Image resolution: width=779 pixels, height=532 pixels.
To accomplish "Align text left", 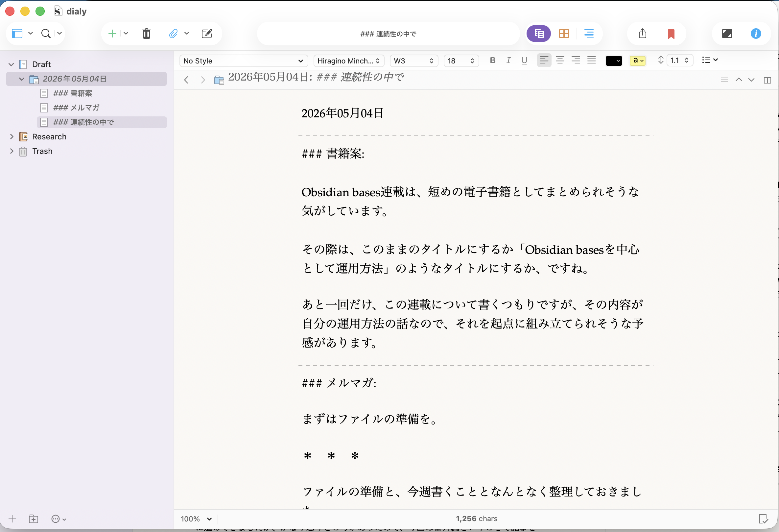I will click(x=544, y=60).
